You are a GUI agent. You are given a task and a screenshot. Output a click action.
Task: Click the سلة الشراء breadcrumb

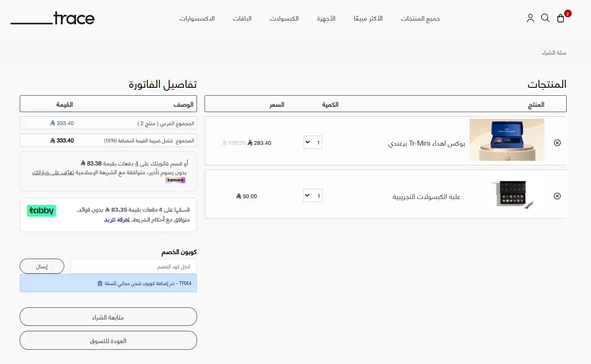pyautogui.click(x=554, y=52)
